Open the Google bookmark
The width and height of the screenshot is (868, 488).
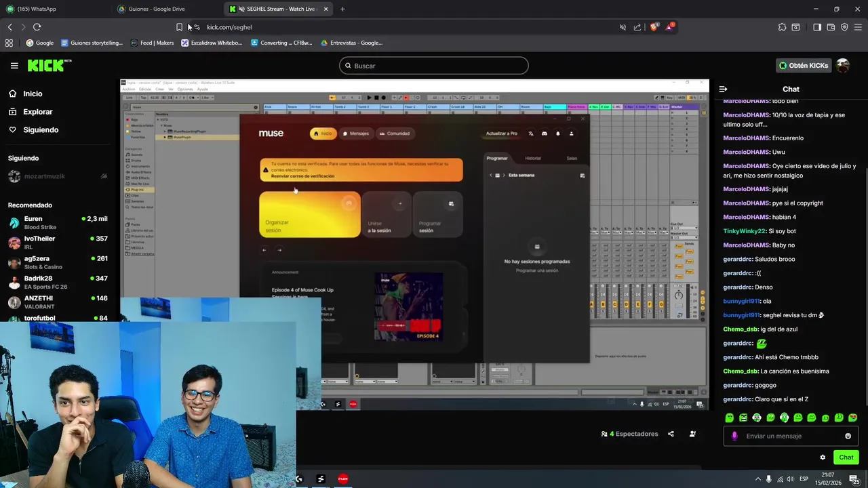tap(39, 43)
